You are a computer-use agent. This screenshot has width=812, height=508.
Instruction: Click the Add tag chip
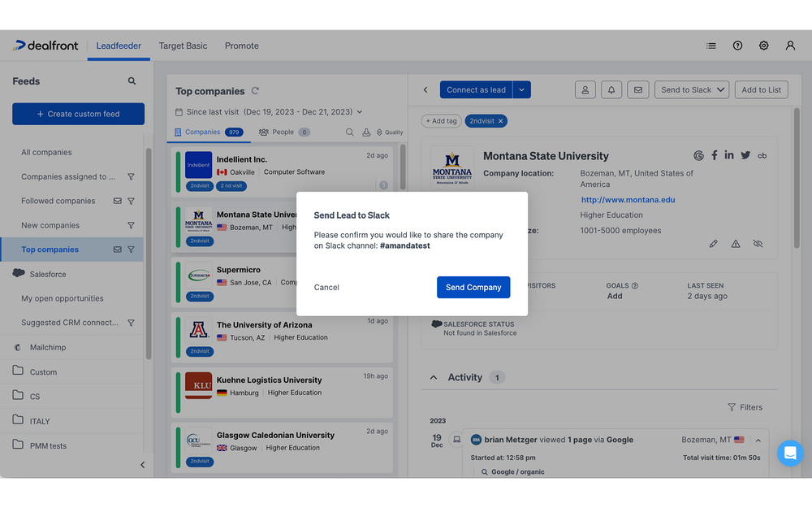pyautogui.click(x=441, y=121)
